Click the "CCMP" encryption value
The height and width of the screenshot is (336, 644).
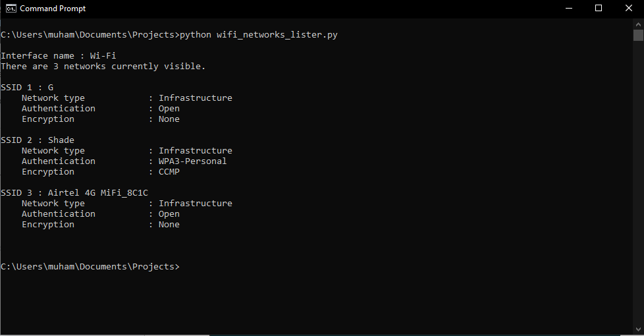point(169,172)
